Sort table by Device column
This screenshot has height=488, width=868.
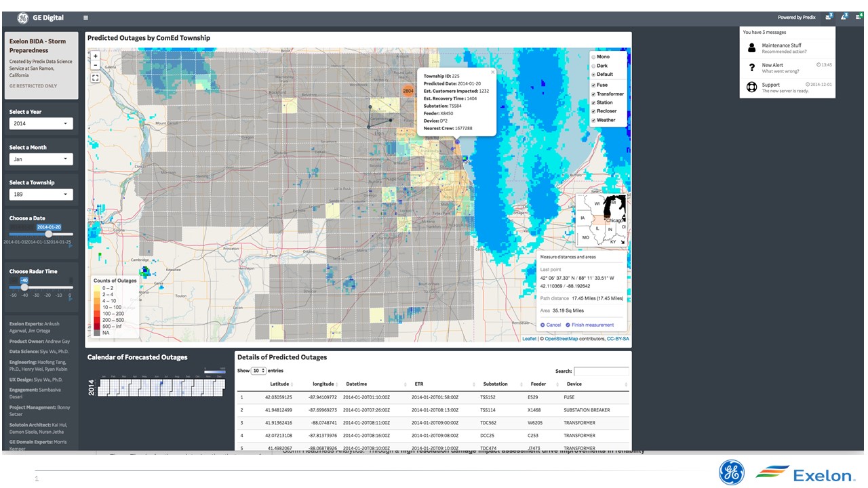tap(595, 384)
